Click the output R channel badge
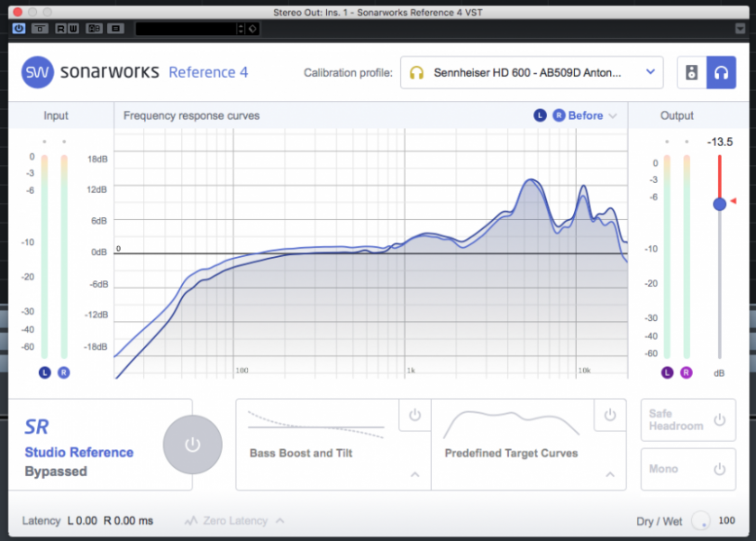 coord(686,372)
